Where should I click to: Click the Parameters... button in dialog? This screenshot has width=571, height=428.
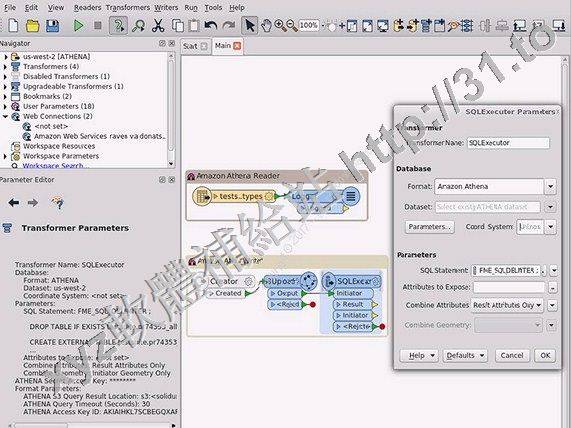point(429,227)
